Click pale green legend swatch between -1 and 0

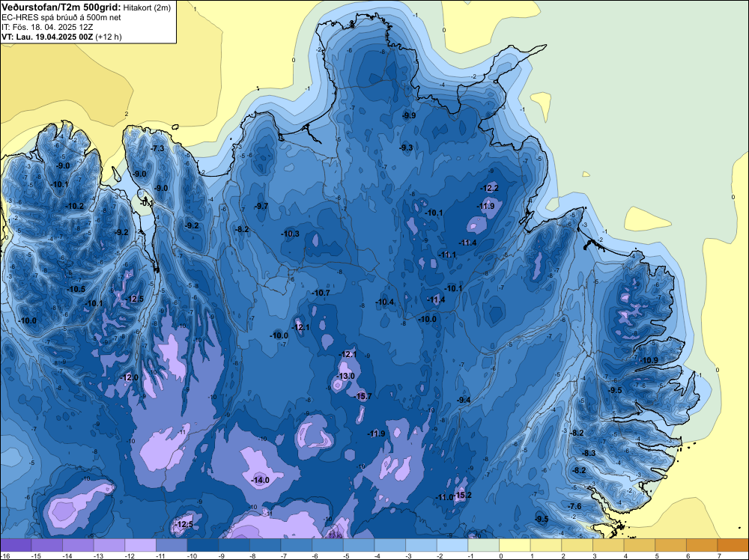point(483,545)
